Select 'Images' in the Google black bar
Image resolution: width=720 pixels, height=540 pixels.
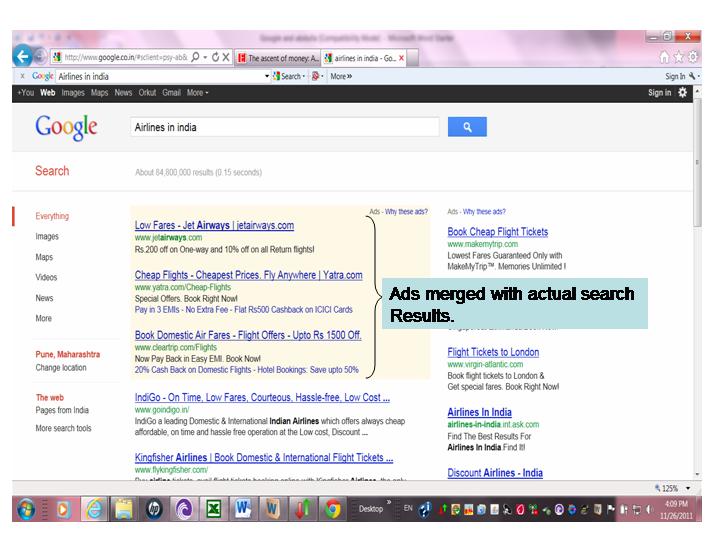pos(73,93)
